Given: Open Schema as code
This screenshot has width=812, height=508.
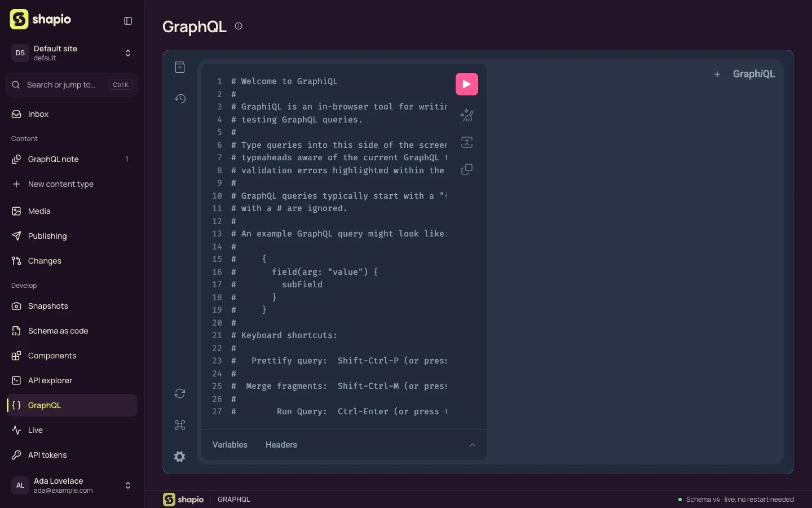Looking at the screenshot, I should 72,331.
